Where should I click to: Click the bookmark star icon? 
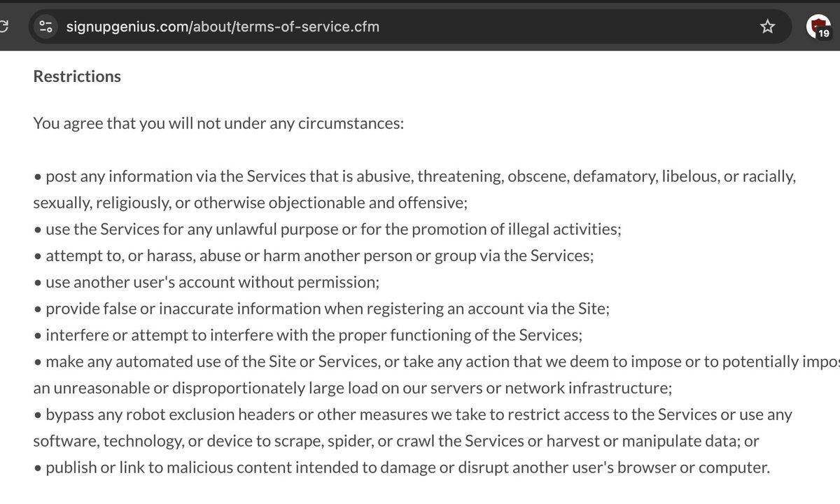pos(768,27)
